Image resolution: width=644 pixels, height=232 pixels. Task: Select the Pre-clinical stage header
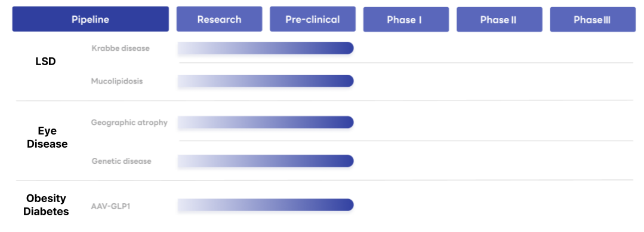coord(313,19)
